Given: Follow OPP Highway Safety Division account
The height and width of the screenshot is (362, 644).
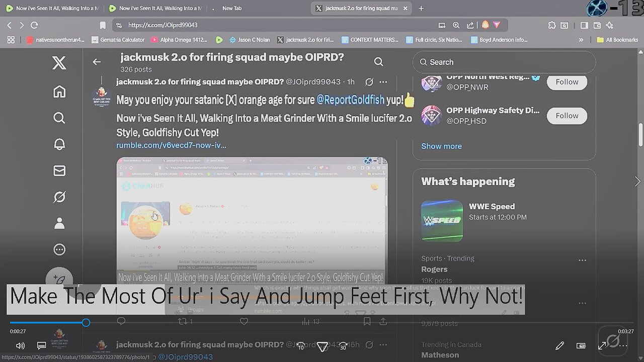Looking at the screenshot, I should [x=567, y=116].
